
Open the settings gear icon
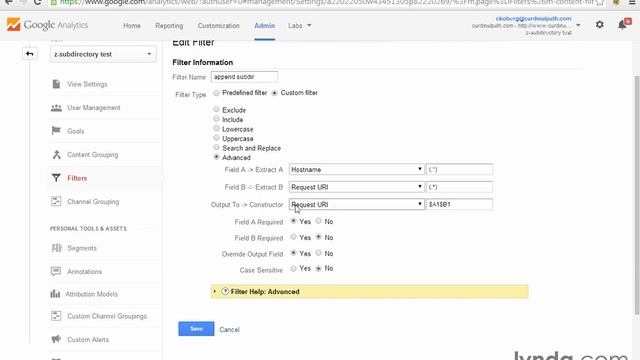[599, 24]
